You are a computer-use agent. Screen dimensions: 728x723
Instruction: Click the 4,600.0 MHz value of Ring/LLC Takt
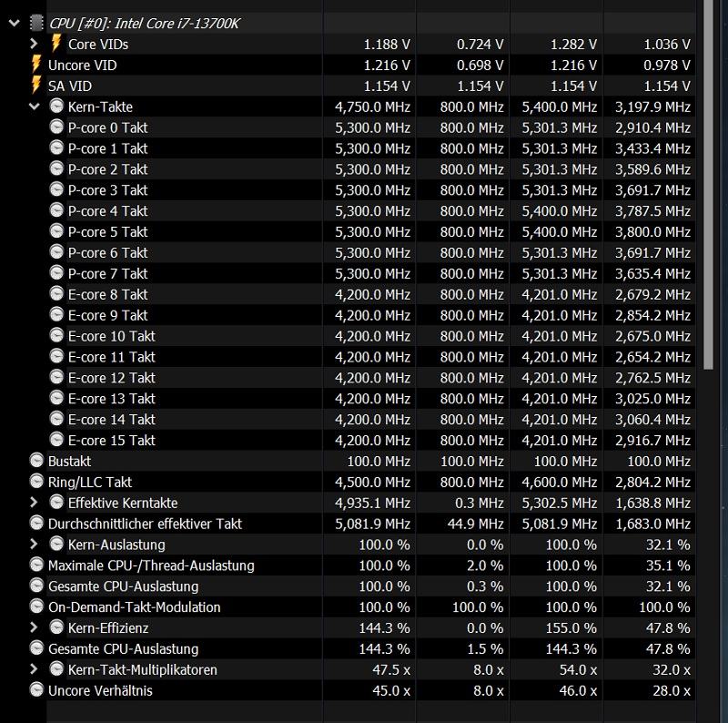click(560, 482)
